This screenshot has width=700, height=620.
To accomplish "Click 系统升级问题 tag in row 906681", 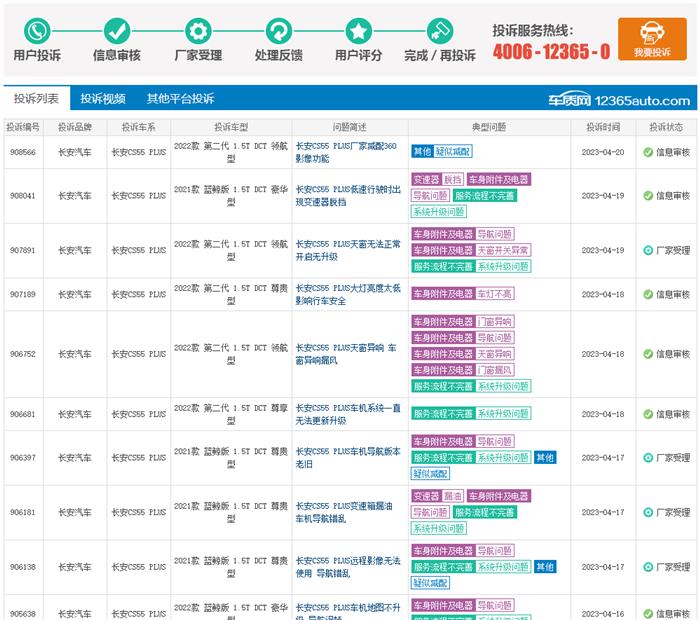I will [x=503, y=414].
